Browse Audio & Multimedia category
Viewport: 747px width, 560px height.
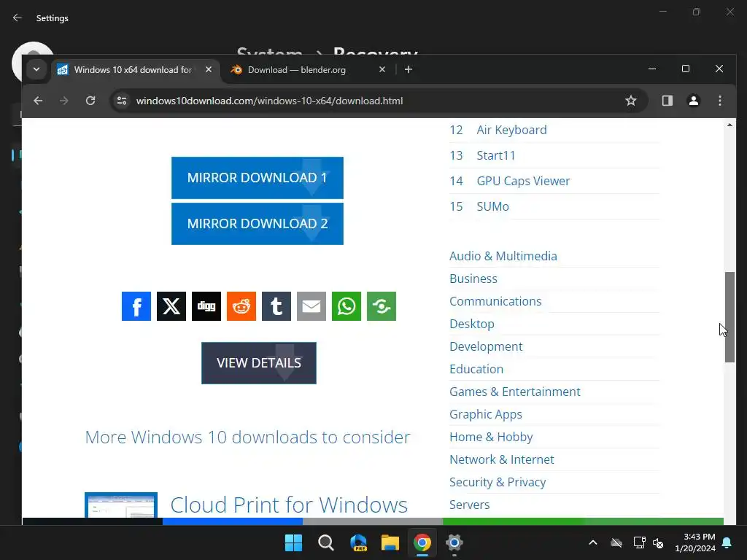(x=503, y=256)
